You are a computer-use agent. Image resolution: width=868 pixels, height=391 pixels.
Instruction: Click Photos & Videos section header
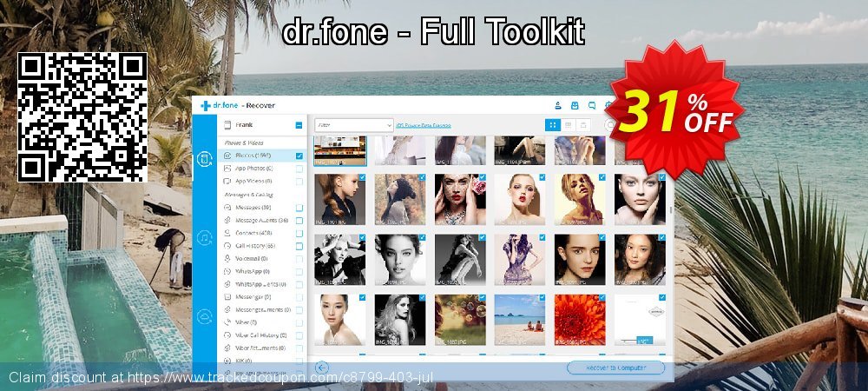[244, 142]
